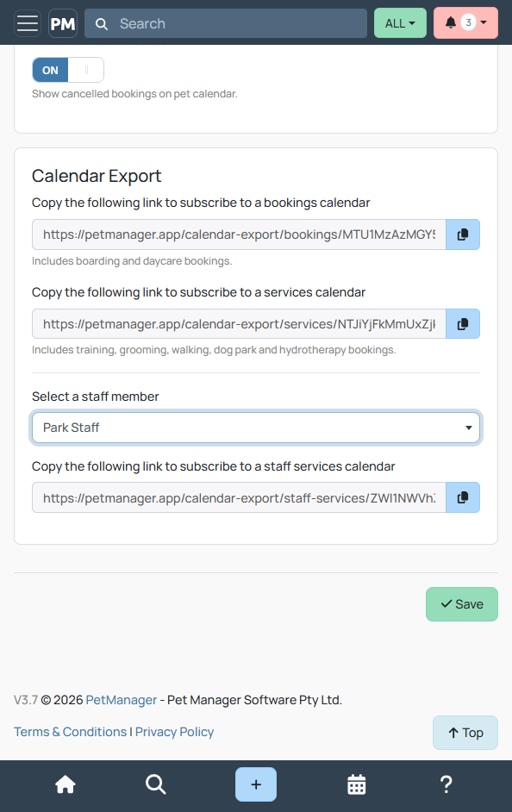This screenshot has width=512, height=812.
Task: Copy the staff services calendar link
Action: click(x=463, y=497)
